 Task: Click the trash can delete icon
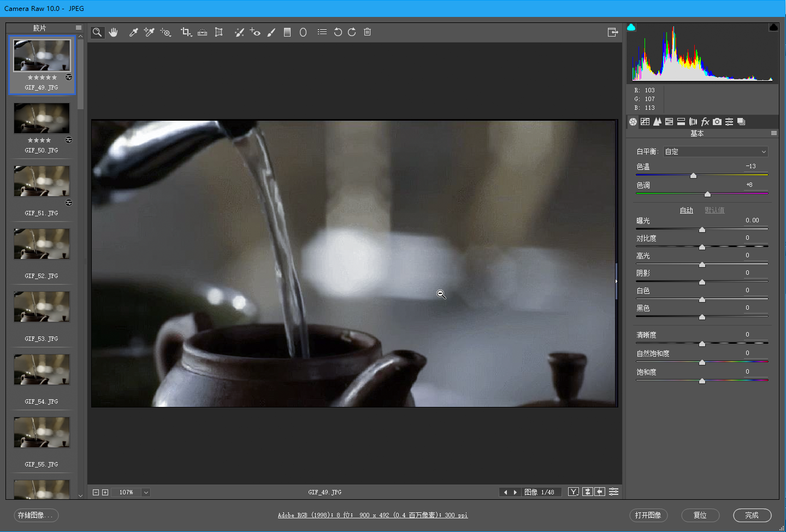tap(367, 32)
